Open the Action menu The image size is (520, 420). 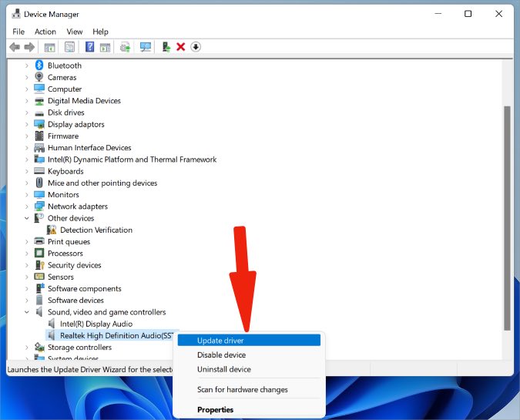[x=45, y=32]
